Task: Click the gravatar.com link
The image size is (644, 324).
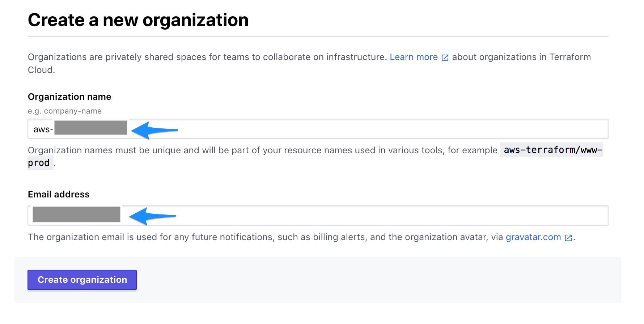Action: click(x=533, y=237)
